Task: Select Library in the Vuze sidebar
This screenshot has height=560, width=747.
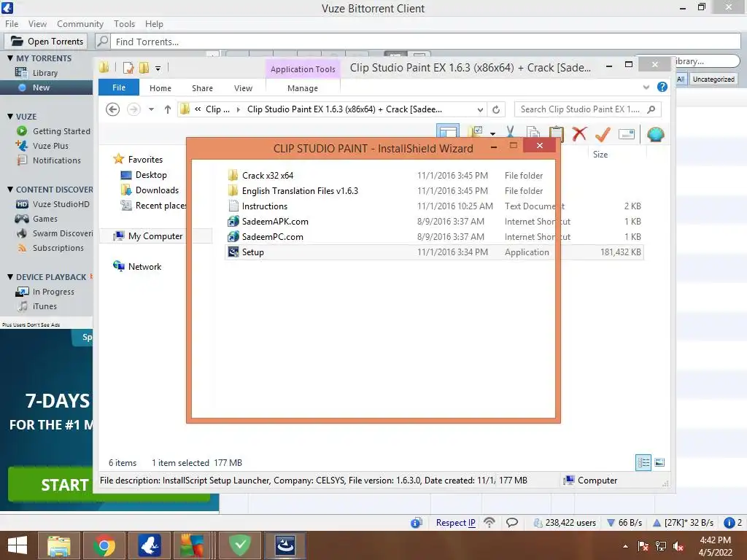Action: [46, 73]
